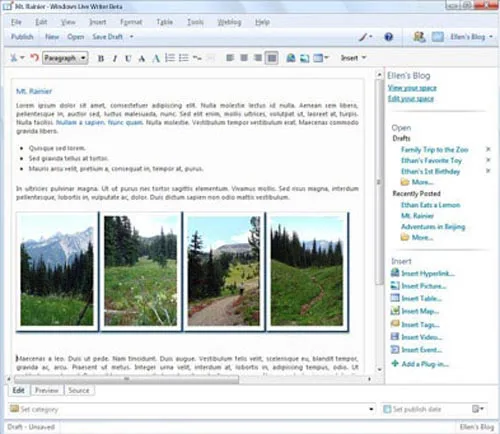The height and width of the screenshot is (434, 500).
Task: Toggle center alignment button
Action: pyautogui.click(x=244, y=58)
